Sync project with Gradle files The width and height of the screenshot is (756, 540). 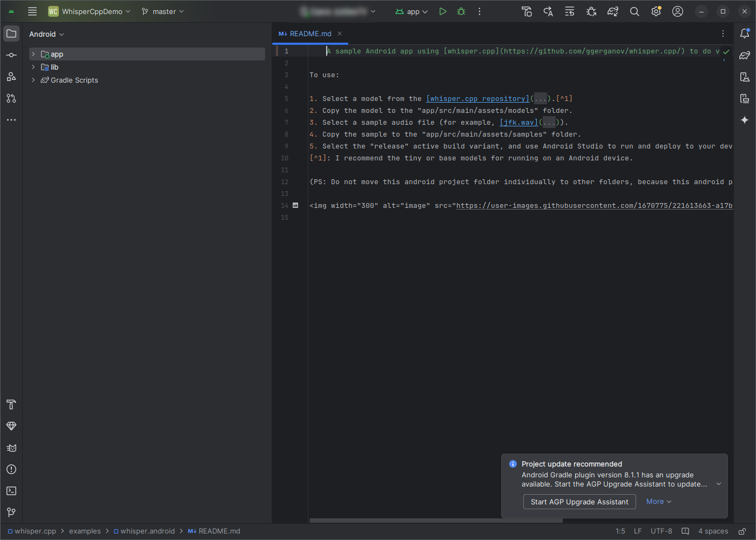tap(612, 11)
